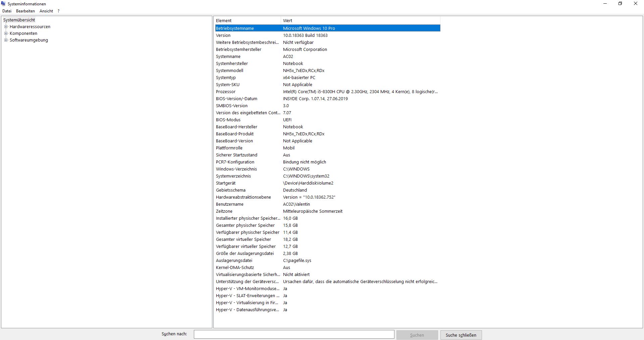Select the Gesamter physischer Speicher row

(x=328, y=225)
